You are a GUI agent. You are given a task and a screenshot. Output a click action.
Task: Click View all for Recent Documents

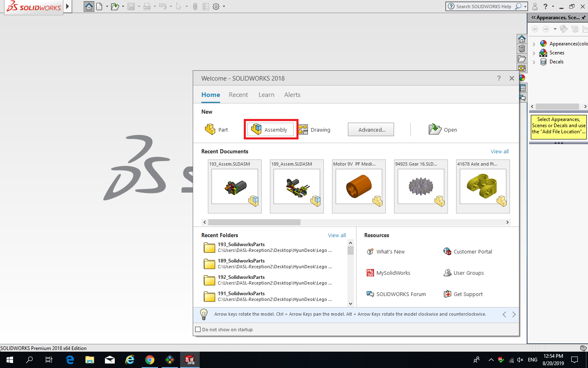(500, 151)
